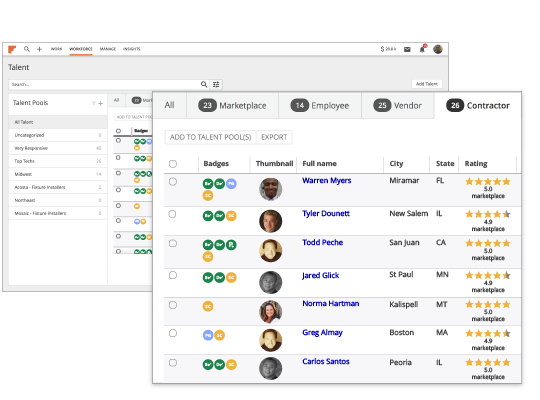Check the box for Warren Myers
The image size is (540, 400).
pos(173,182)
